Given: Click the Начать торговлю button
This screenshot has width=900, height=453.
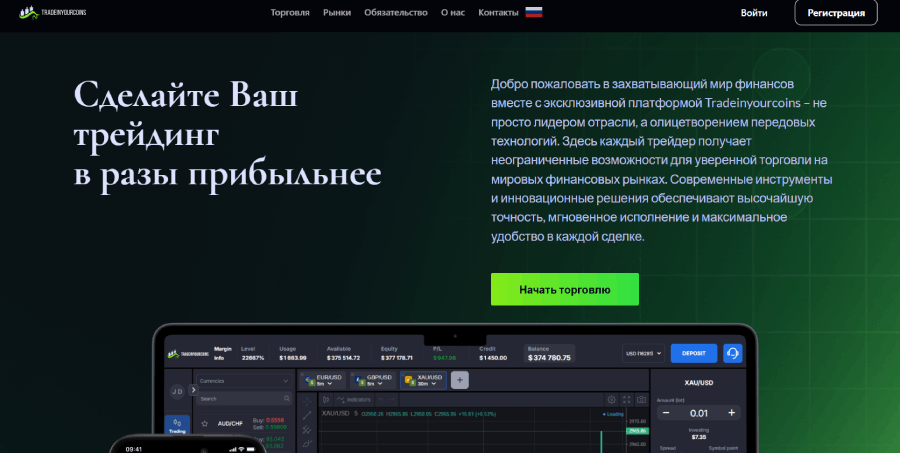Looking at the screenshot, I should (565, 289).
